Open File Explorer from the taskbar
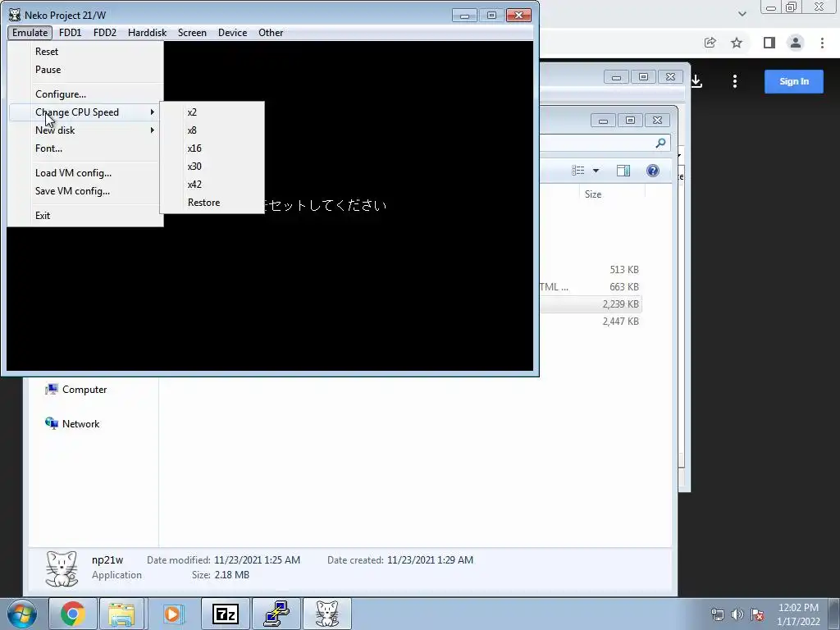This screenshot has width=840, height=630. tap(121, 614)
